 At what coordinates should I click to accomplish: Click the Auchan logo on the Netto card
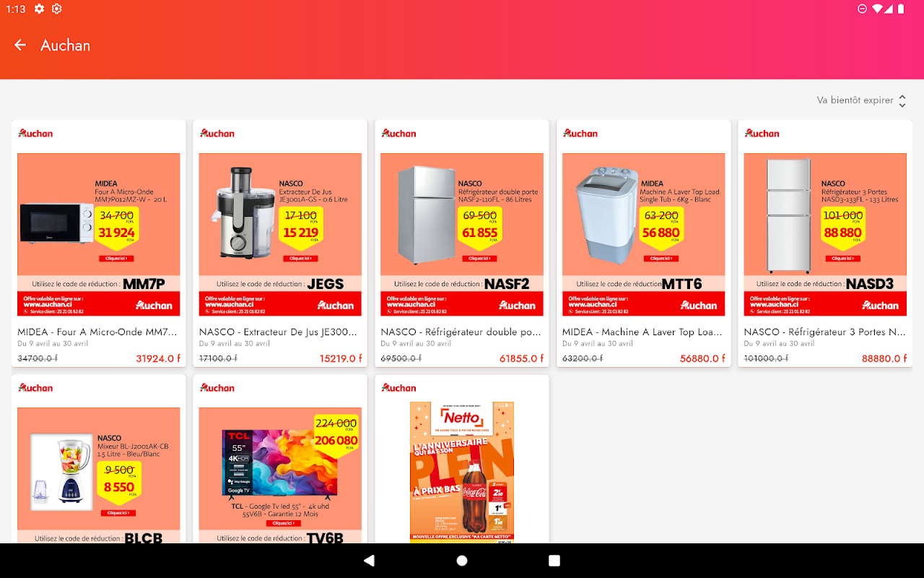[399, 388]
